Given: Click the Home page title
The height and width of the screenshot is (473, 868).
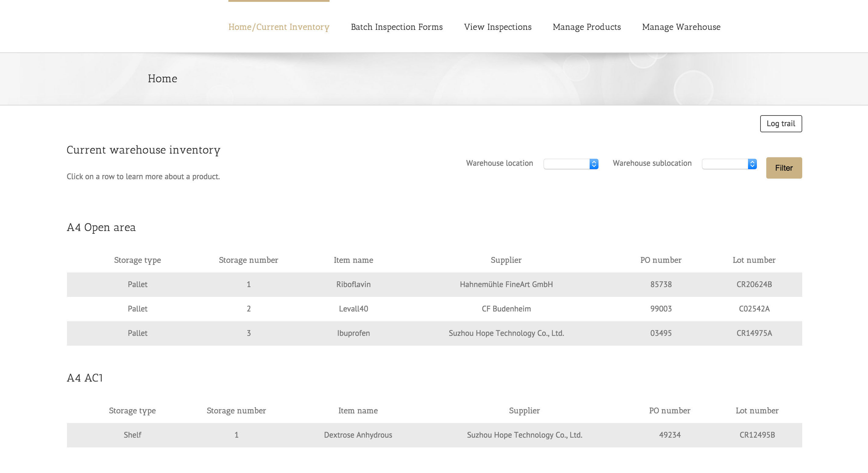Looking at the screenshot, I should pyautogui.click(x=162, y=79).
